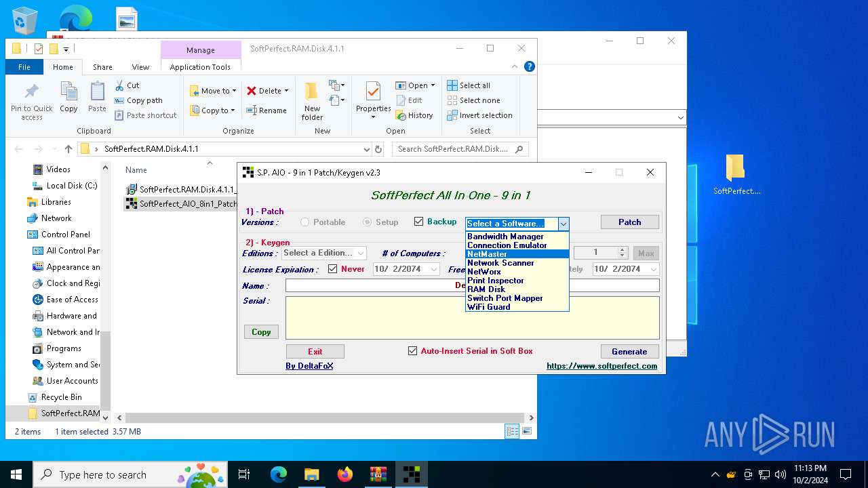Image resolution: width=868 pixels, height=488 pixels.
Task: Switch to details view icon in status bar
Action: tap(512, 431)
